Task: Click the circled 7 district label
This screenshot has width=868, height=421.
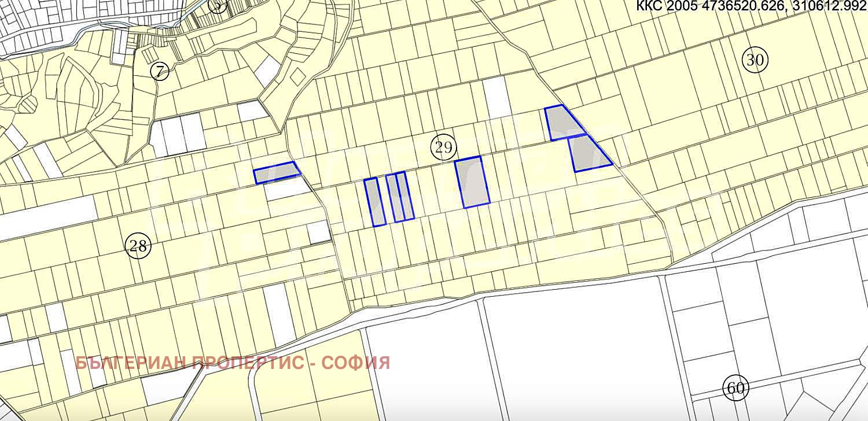Action: tap(160, 71)
